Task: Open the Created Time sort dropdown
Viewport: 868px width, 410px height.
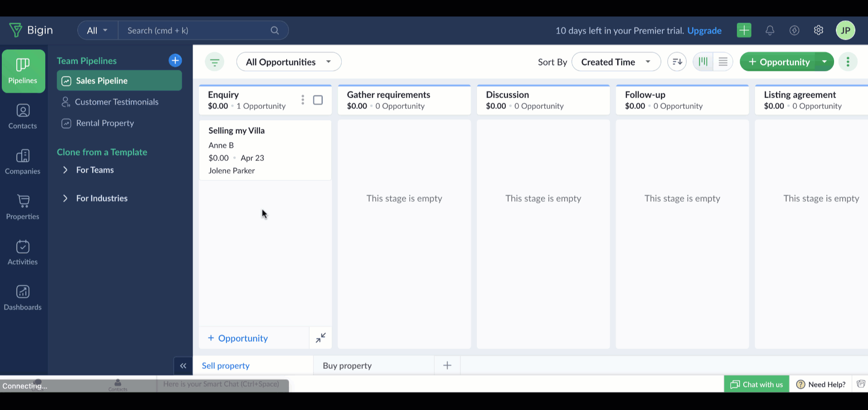Action: pyautogui.click(x=616, y=62)
